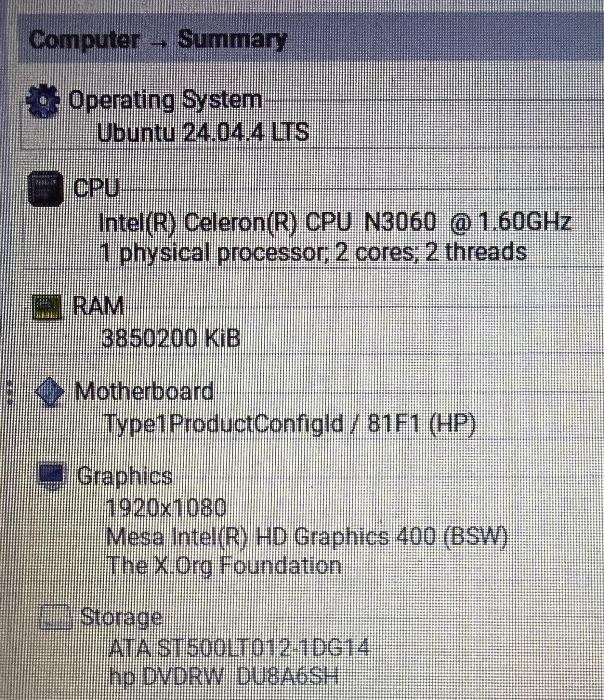Image resolution: width=604 pixels, height=700 pixels.
Task: Click the hp DVDRW DU8A6SH entry
Action: 223,676
